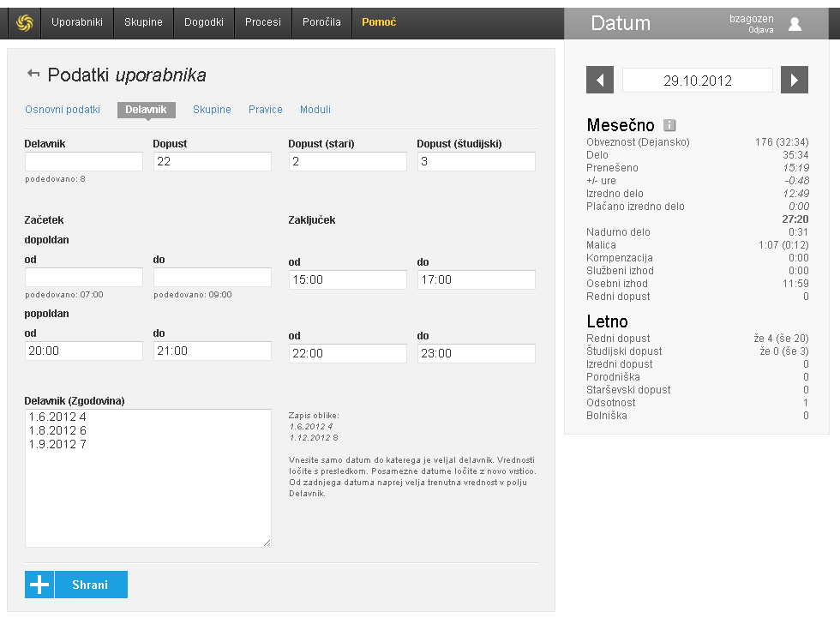Open the Uporabniki menu
This screenshot has height=624, width=840.
pyautogui.click(x=77, y=22)
